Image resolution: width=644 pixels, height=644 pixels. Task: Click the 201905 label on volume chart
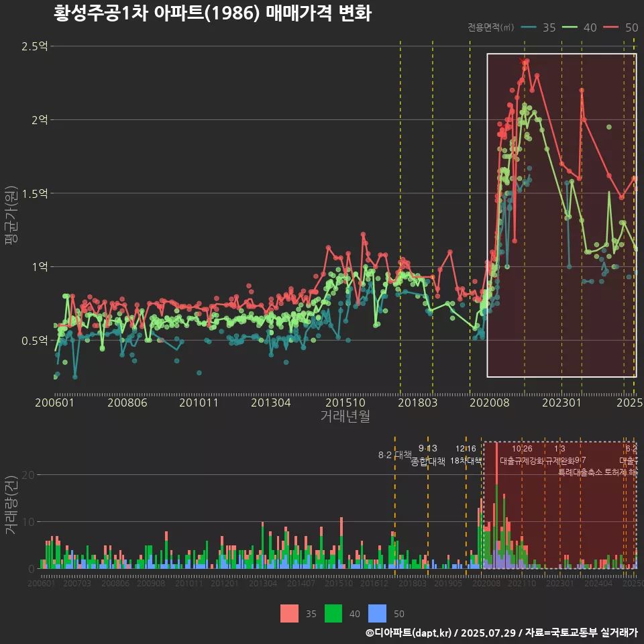(x=447, y=583)
